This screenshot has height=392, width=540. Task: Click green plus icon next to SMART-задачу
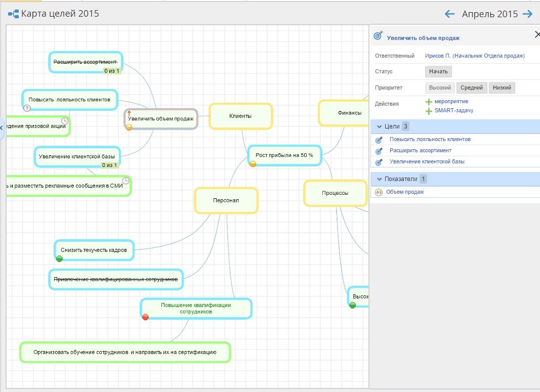click(x=429, y=111)
